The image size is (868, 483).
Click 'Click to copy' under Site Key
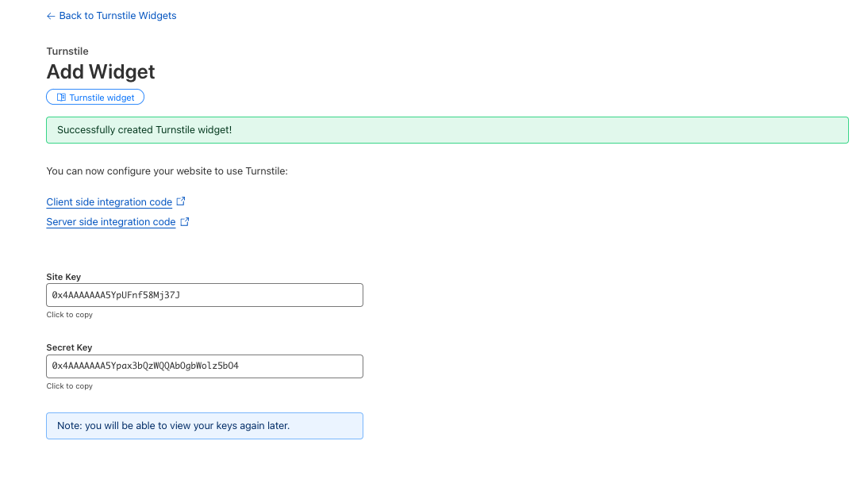tap(70, 315)
